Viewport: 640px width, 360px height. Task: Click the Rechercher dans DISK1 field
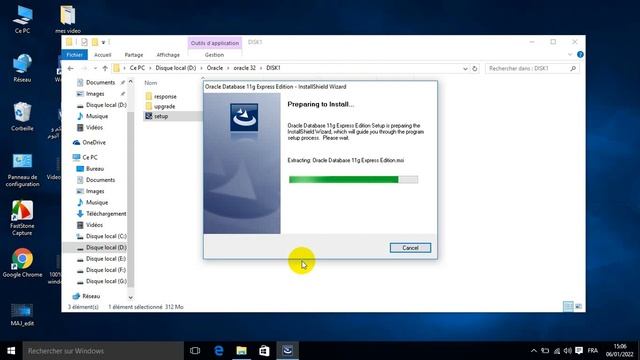[x=527, y=68]
